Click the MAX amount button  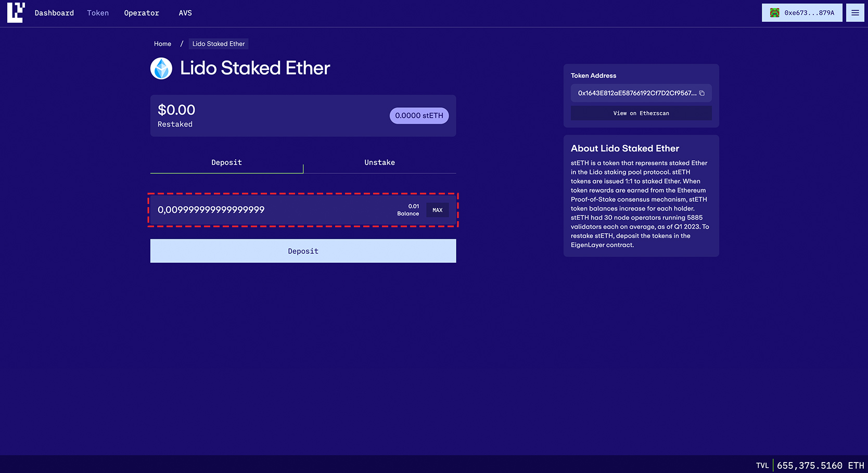click(x=437, y=210)
